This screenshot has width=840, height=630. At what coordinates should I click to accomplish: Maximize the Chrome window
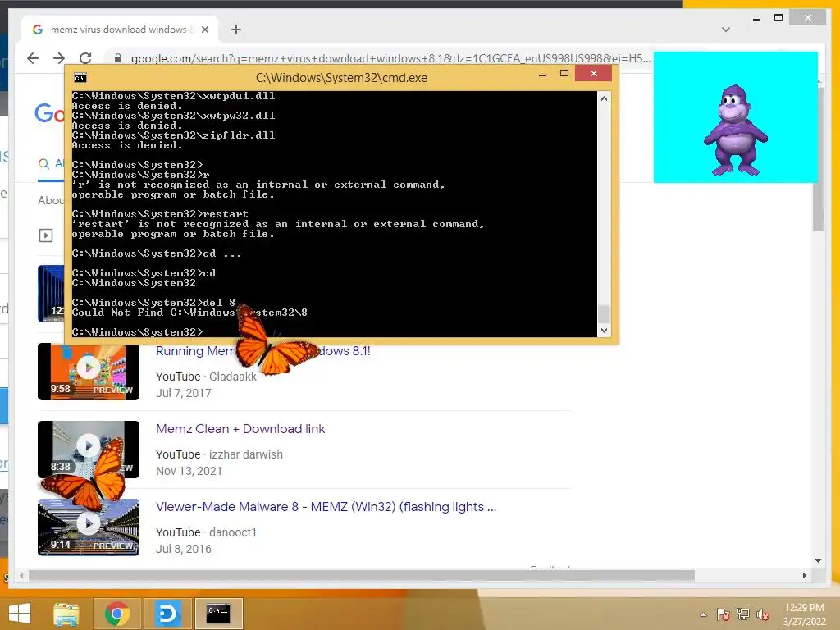click(778, 18)
